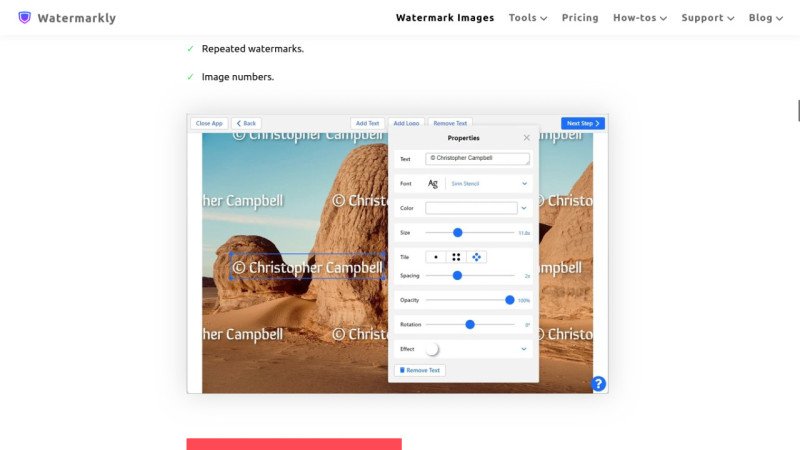Select single watermark tile option
This screenshot has height=450, width=800.
tap(436, 257)
